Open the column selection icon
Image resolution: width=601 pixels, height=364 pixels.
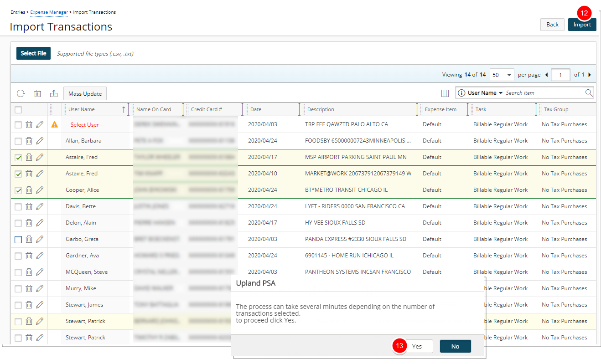click(445, 93)
